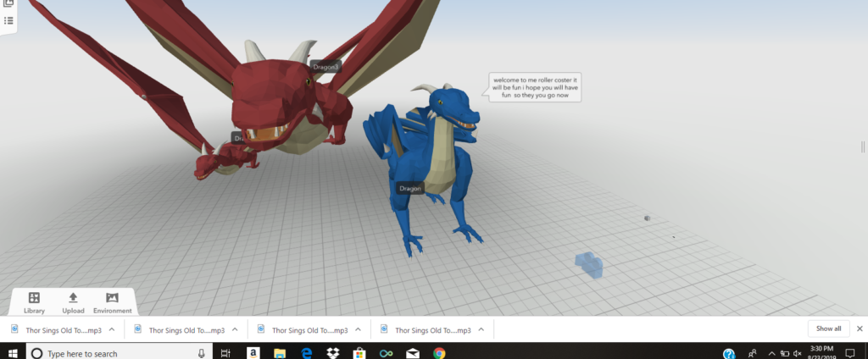
Task: Switch to Chrome on the taskbar
Action: [x=439, y=353]
